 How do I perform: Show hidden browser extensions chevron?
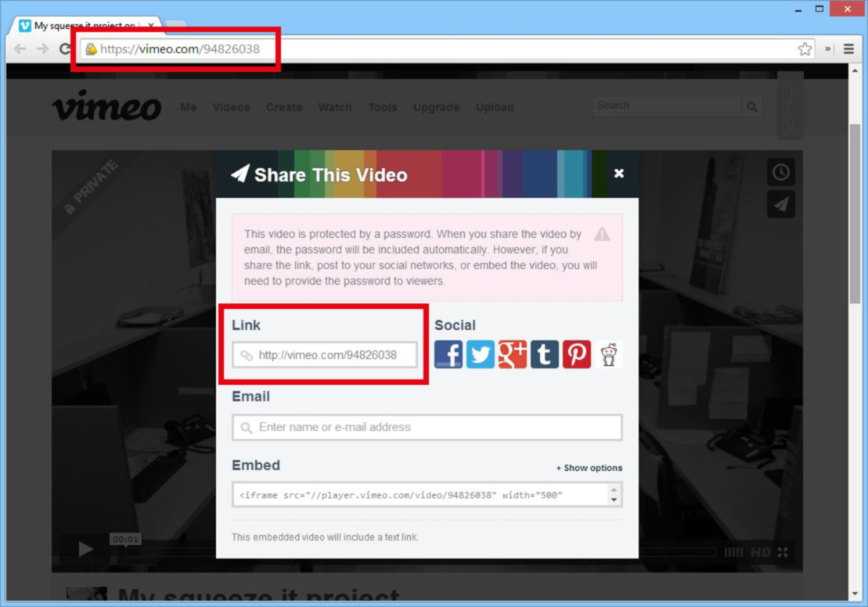coord(827,48)
